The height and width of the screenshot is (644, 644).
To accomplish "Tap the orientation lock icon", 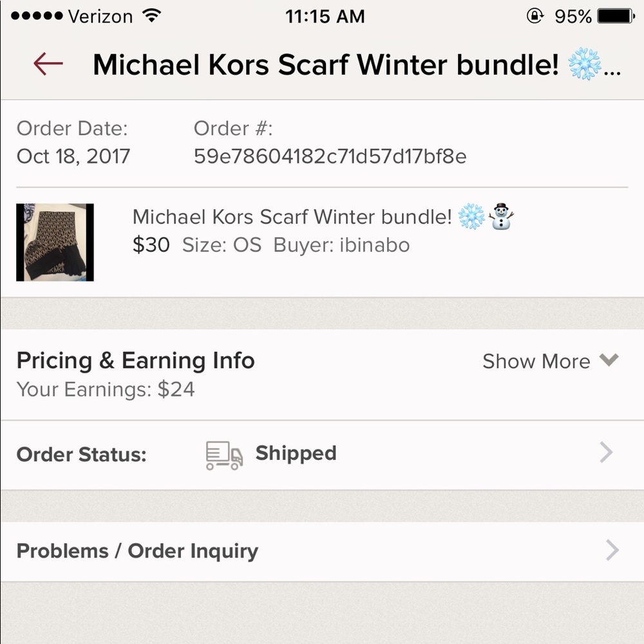I will (x=535, y=16).
